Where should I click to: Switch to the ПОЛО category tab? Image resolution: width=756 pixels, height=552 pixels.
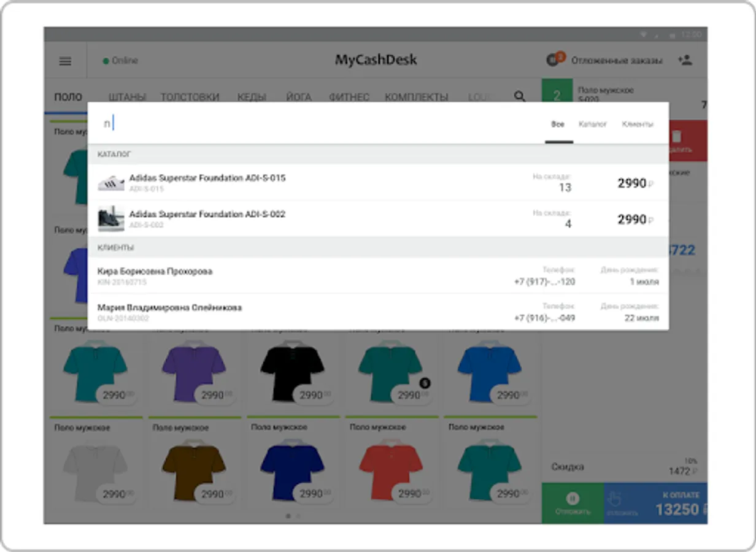(67, 97)
